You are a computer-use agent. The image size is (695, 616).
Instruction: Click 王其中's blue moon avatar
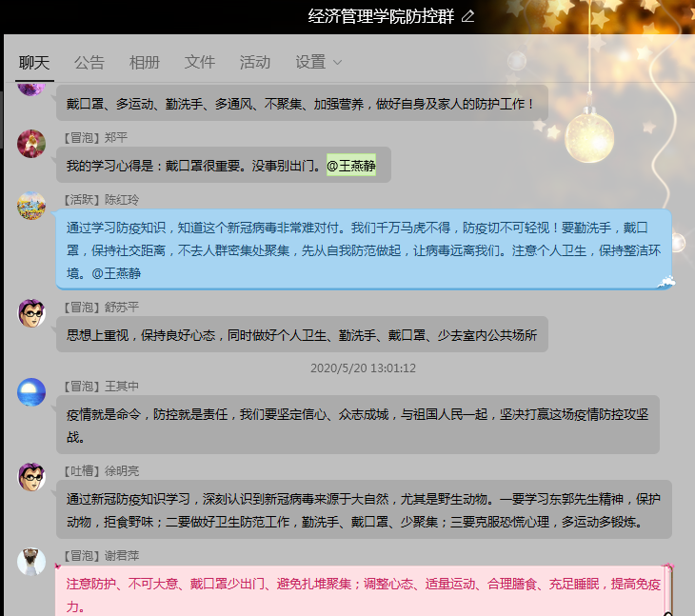tap(31, 392)
